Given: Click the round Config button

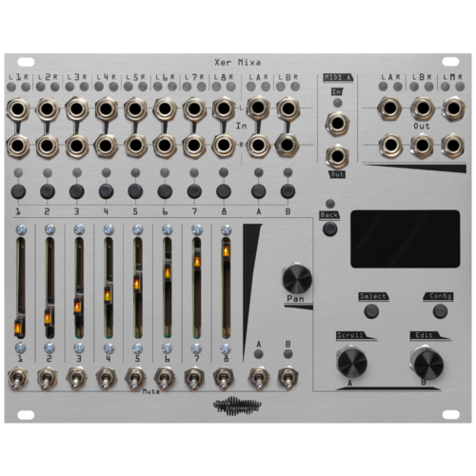Looking at the screenshot, I should 440,311.
